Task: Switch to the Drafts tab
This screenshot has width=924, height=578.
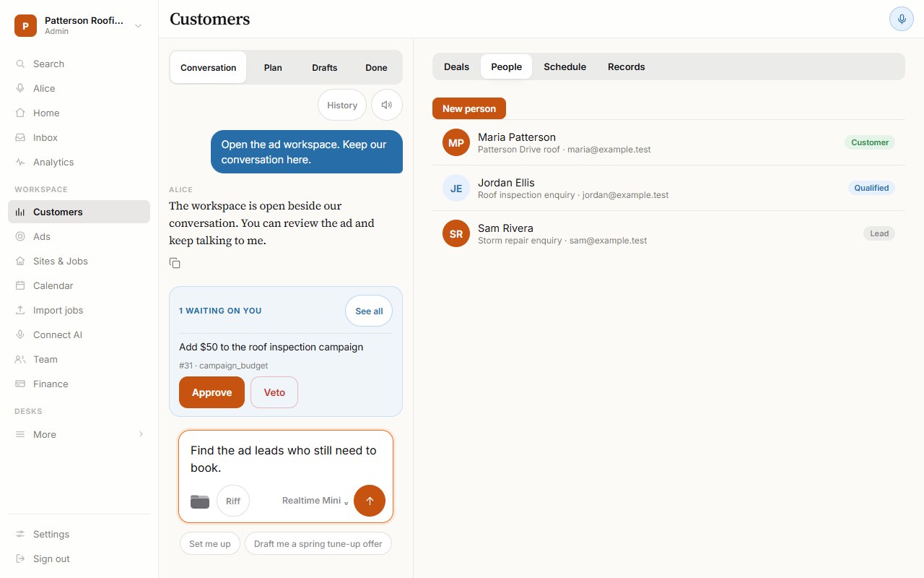Action: click(325, 67)
